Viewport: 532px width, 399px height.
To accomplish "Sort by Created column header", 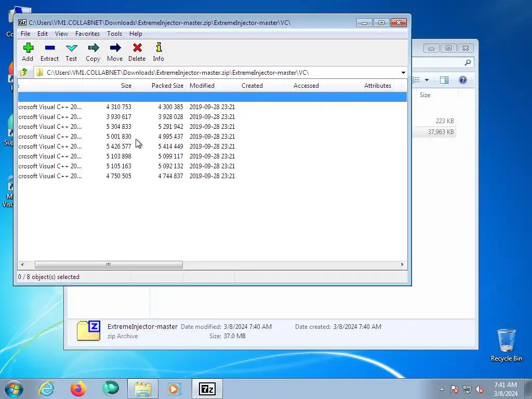I will coord(264,86).
